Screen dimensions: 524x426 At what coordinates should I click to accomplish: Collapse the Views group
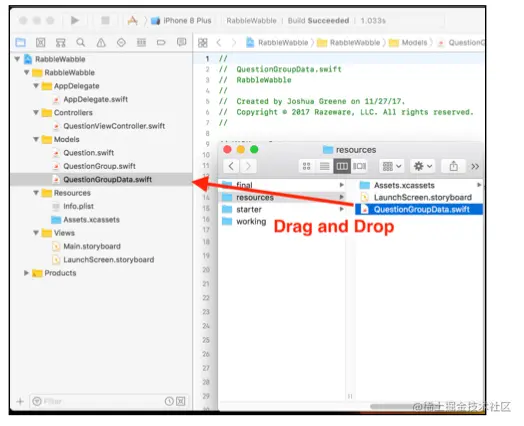point(36,233)
